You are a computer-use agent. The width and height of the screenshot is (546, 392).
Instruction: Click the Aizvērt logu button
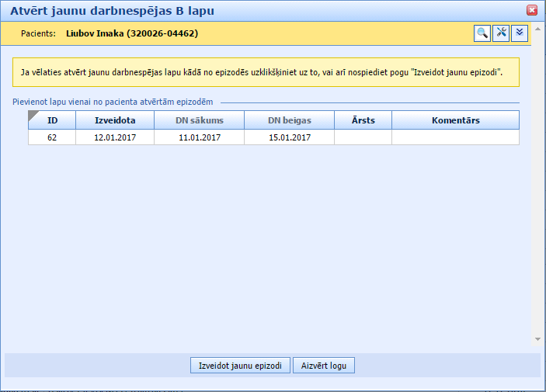[324, 366]
